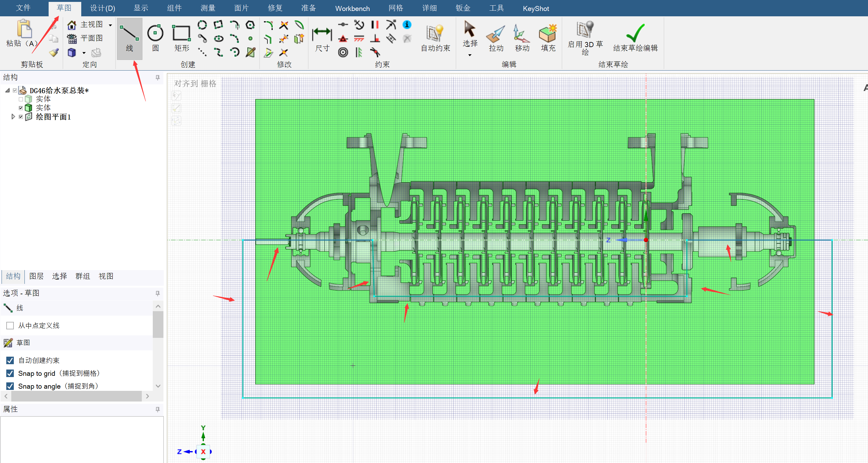Viewport: 868px width, 463px height.
Task: Open the 文件 menu
Action: 23,8
